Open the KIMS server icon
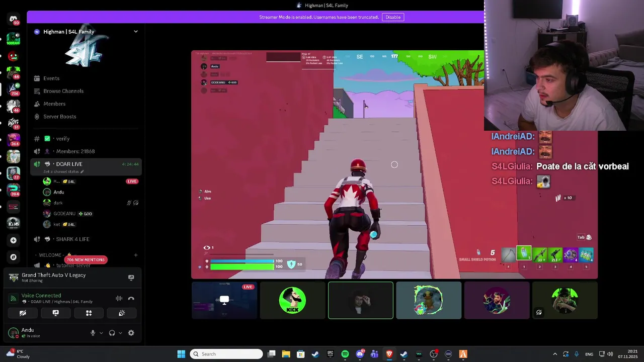This screenshot has height=362, width=644. pos(14,223)
